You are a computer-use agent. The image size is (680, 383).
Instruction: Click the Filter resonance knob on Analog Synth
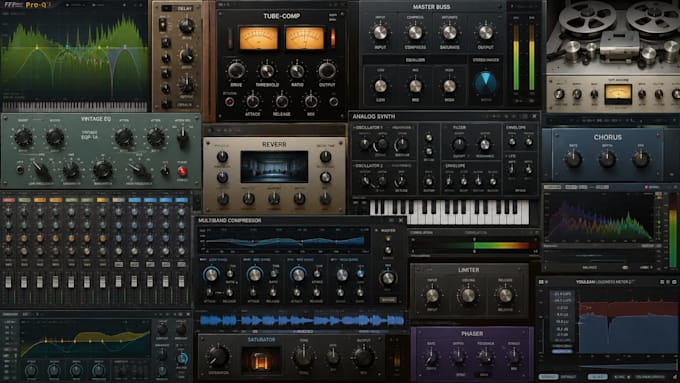point(484,144)
